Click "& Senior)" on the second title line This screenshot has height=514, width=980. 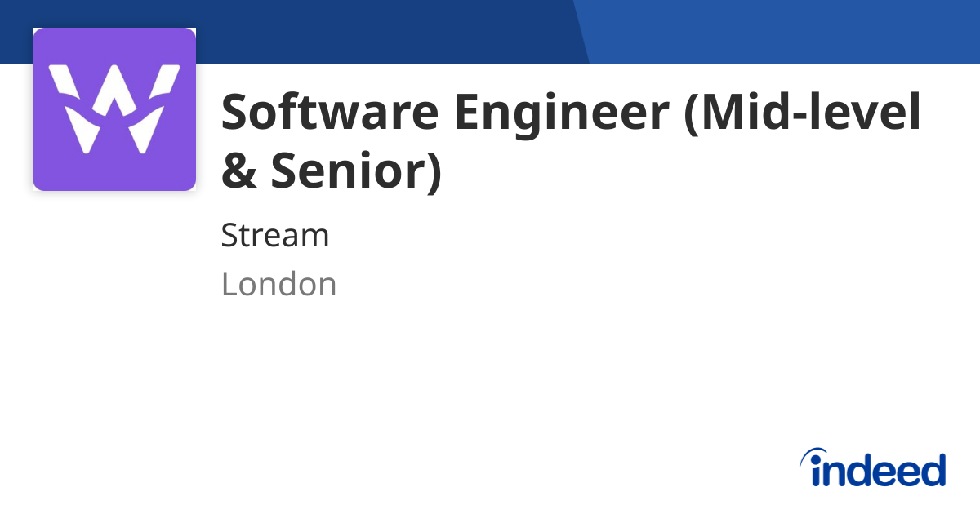[332, 170]
